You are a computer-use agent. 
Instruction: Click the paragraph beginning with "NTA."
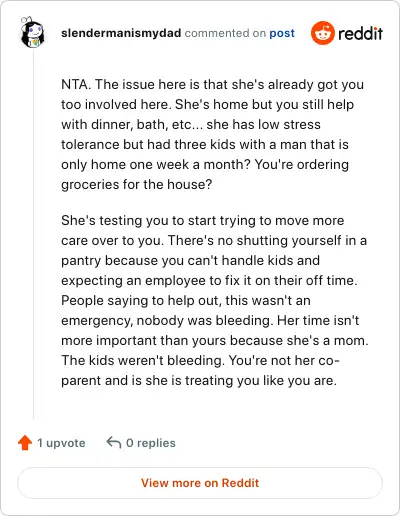[x=212, y=134]
